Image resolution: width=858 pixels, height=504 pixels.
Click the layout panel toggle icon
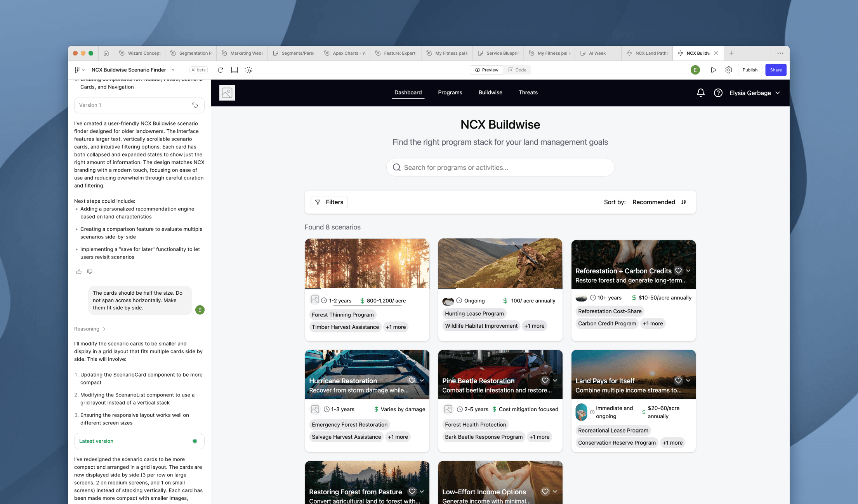tap(234, 70)
